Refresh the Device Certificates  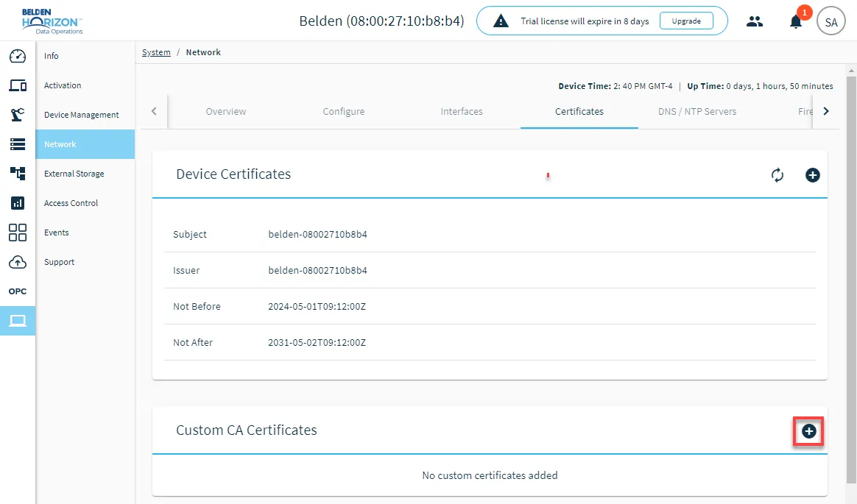pos(777,175)
